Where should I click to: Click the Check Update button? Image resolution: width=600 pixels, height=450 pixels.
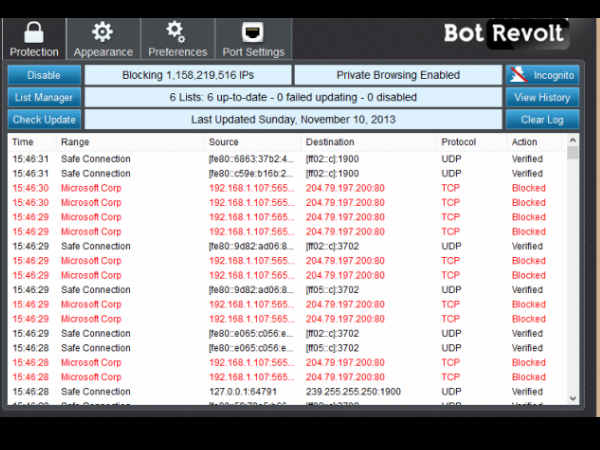coord(44,119)
